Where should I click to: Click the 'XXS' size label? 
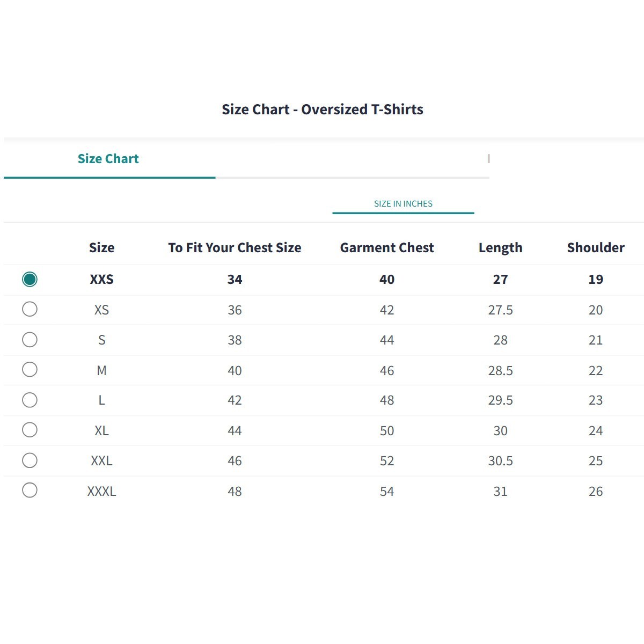[101, 280]
